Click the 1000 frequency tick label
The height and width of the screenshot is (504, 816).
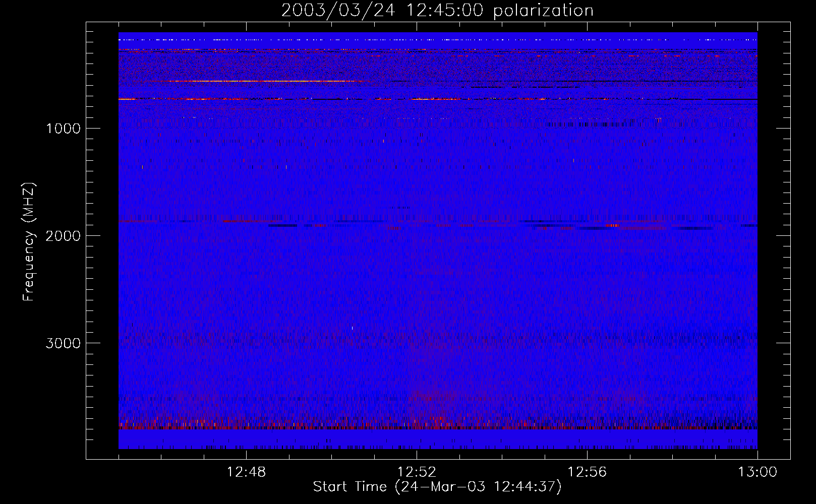click(x=63, y=129)
